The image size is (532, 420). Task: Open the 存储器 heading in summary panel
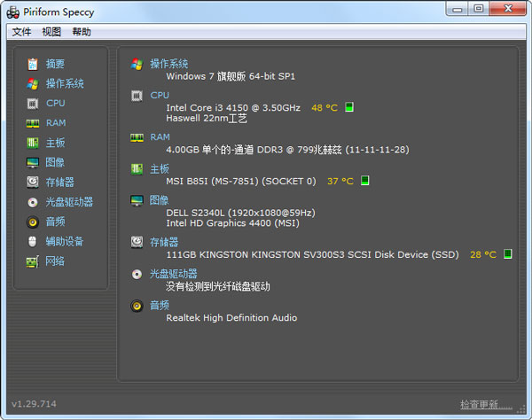point(164,242)
